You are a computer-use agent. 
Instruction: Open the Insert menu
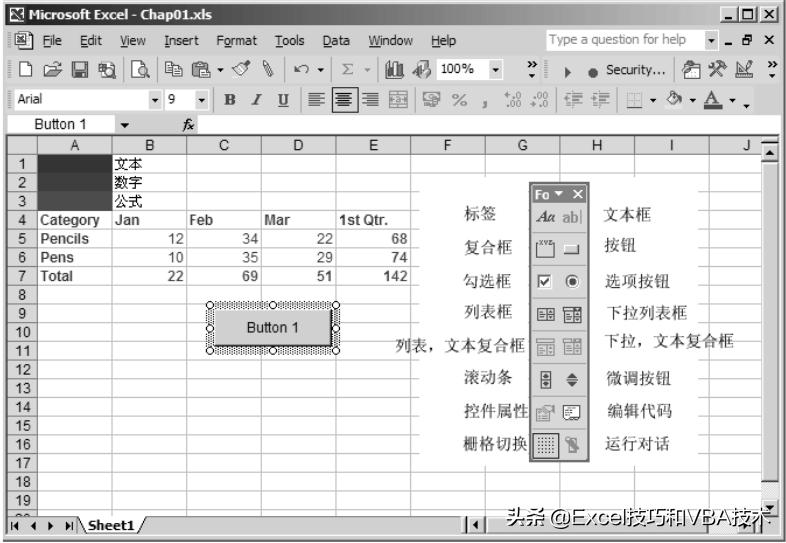tap(181, 41)
